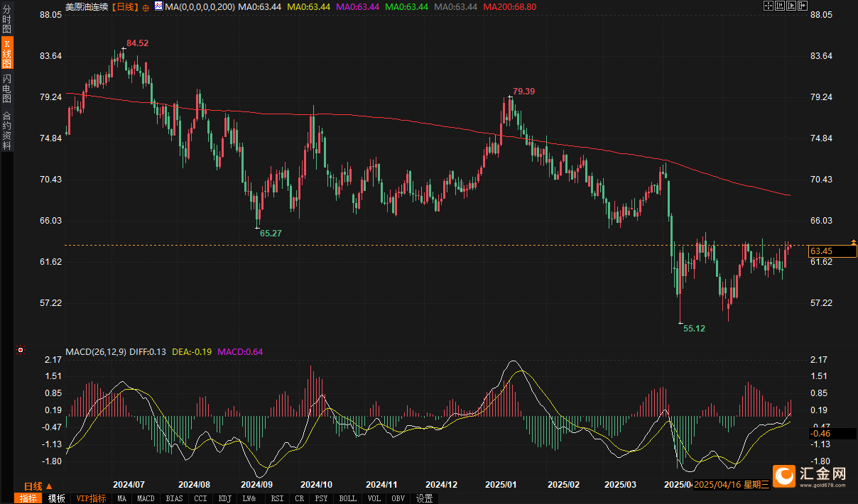858x504 pixels.
Task: Open 合约资料 contract info tab
Action: pos(6,130)
